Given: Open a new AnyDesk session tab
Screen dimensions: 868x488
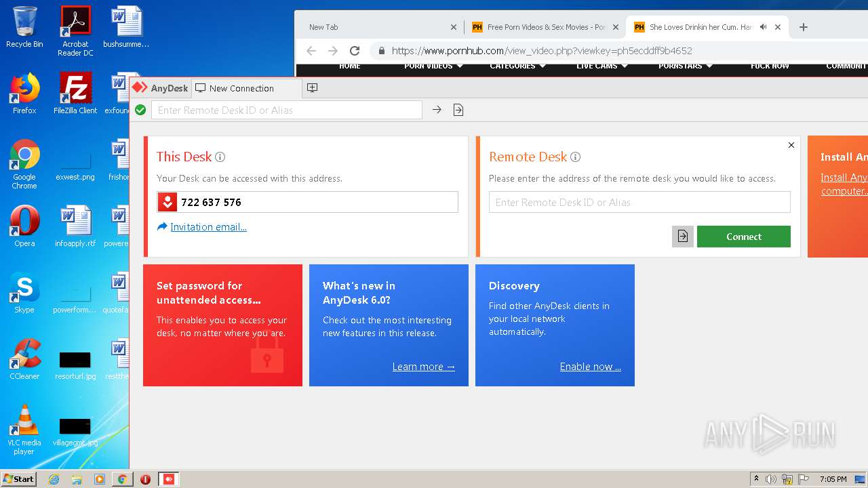Looking at the screenshot, I should pos(312,88).
